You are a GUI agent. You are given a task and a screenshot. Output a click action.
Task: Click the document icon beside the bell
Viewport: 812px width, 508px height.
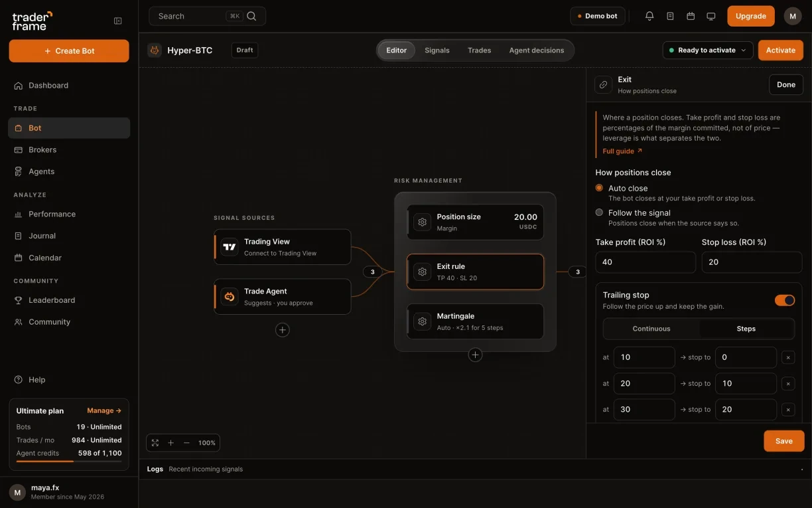pyautogui.click(x=670, y=16)
